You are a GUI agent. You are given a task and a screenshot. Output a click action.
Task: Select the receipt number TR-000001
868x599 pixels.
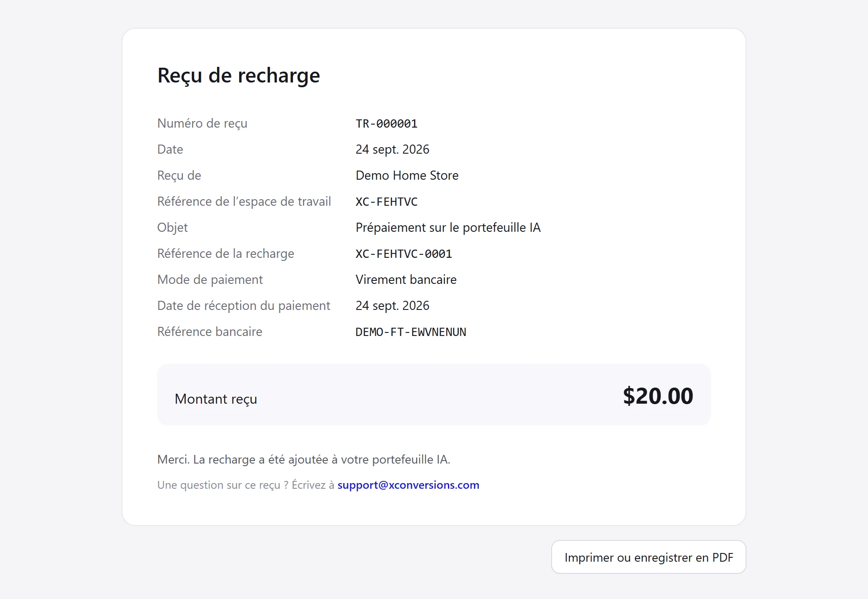point(386,124)
